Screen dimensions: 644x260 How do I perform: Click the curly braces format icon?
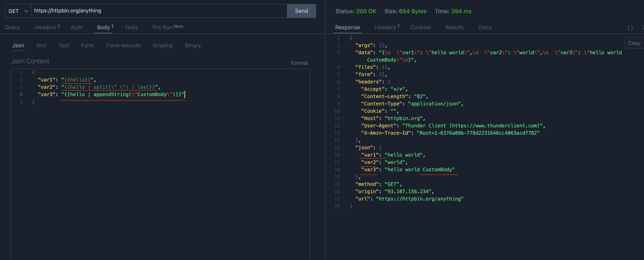click(x=630, y=28)
